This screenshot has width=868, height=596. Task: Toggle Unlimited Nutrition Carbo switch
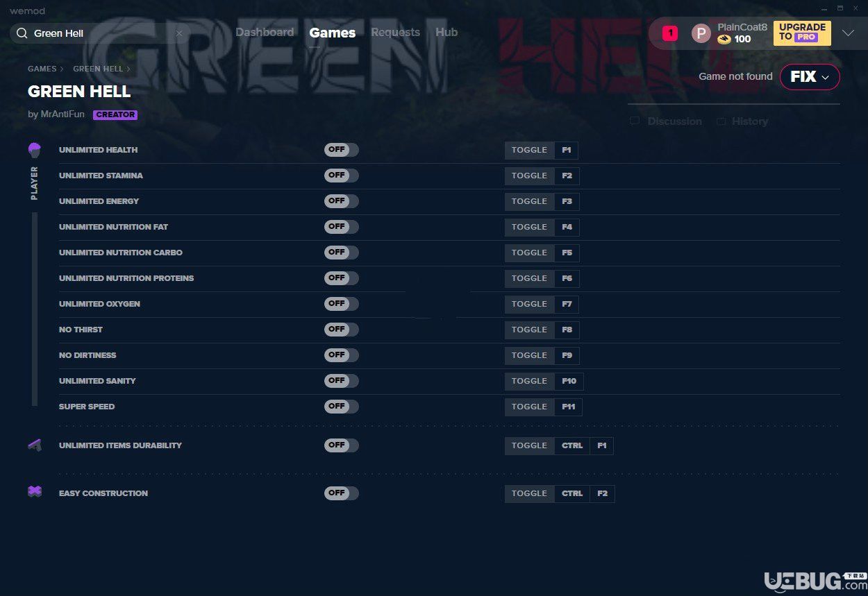pos(342,253)
